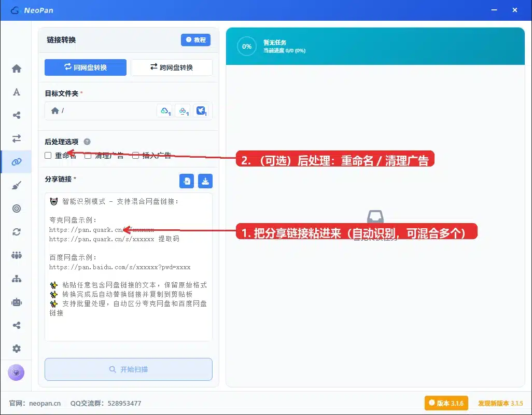Image resolution: width=532 pixels, height=415 pixels.
Task: Open the Home page from sidebar
Action: click(16, 68)
